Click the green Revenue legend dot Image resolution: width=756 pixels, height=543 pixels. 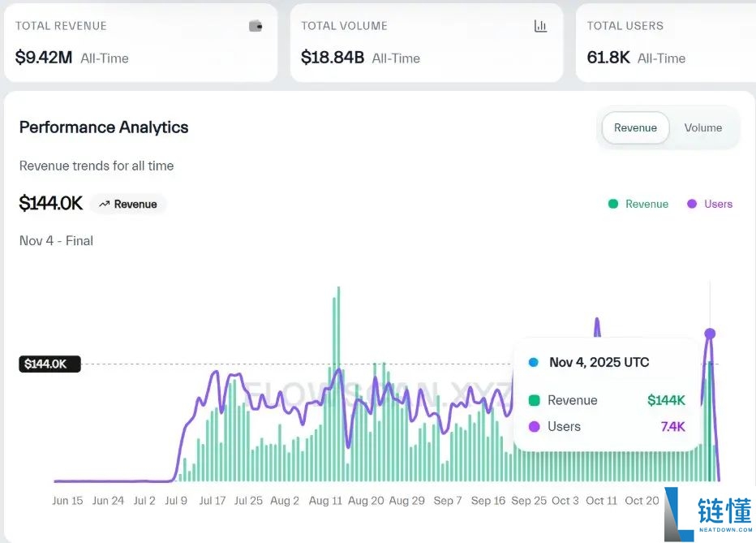[613, 204]
